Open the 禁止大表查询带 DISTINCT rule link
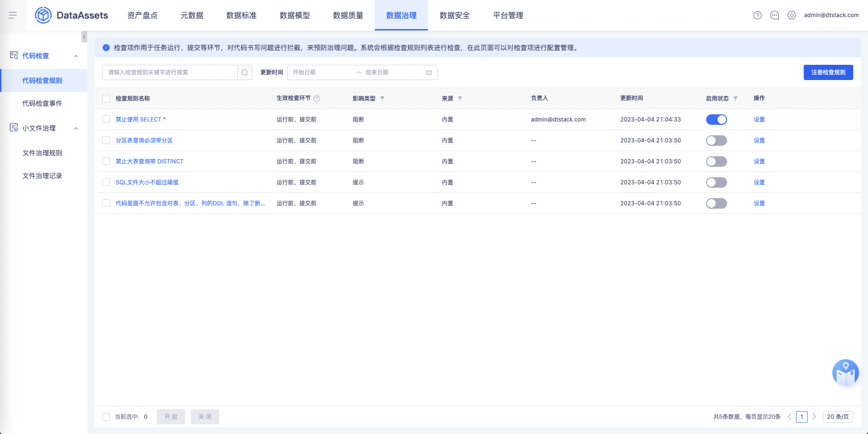Image resolution: width=868 pixels, height=434 pixels. (150, 161)
